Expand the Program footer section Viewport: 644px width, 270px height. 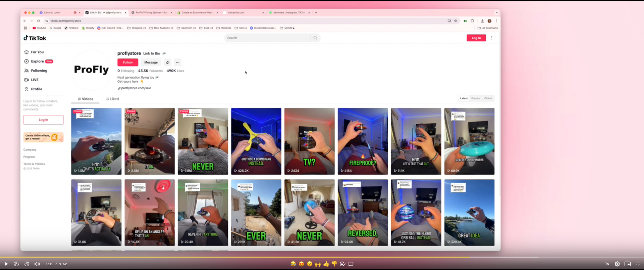(x=29, y=157)
